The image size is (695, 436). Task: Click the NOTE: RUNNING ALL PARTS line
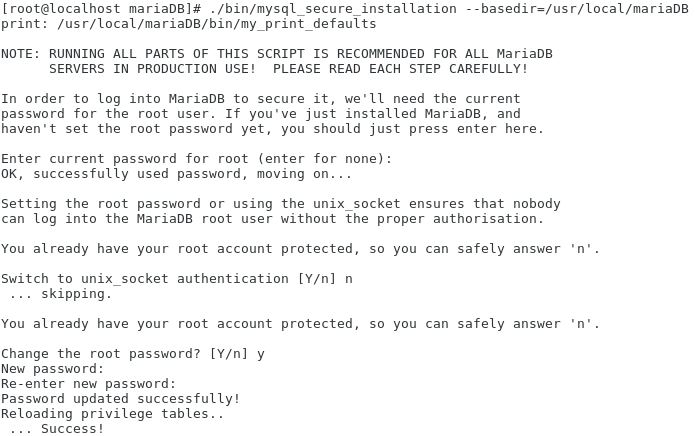click(x=277, y=54)
